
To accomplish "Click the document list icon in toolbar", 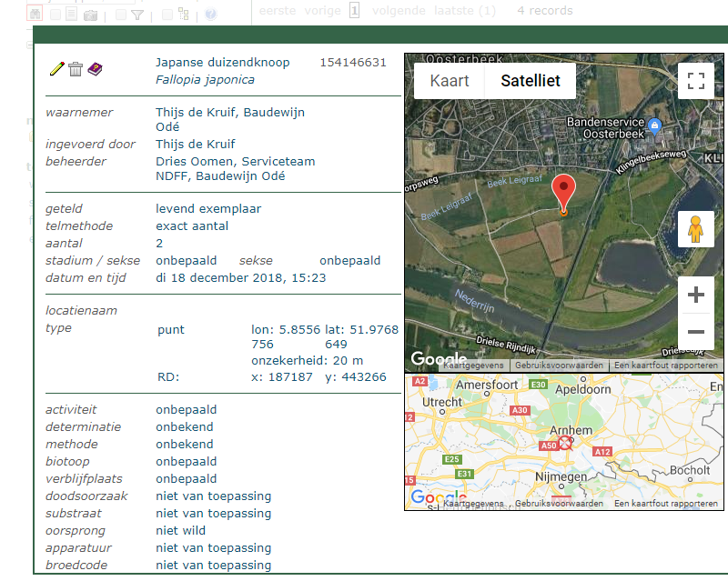I will (x=71, y=15).
